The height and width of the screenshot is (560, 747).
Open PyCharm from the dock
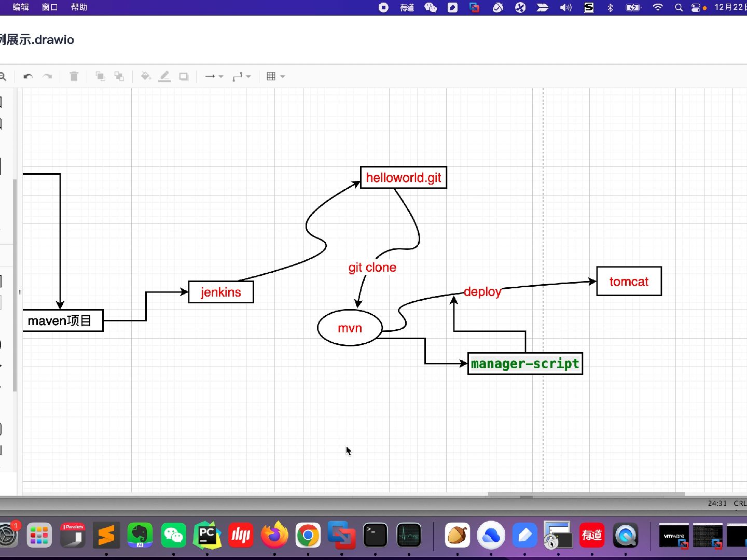(x=207, y=535)
